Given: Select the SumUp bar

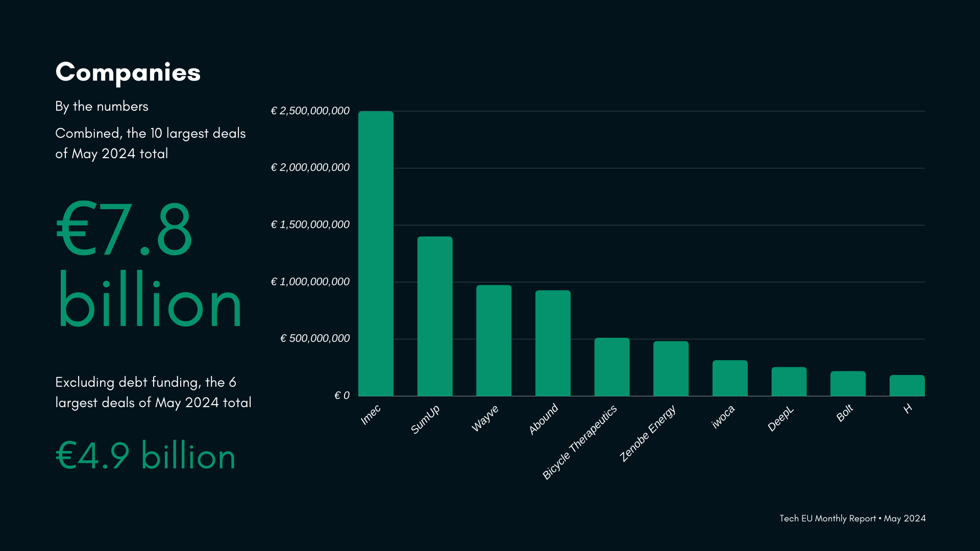Looking at the screenshot, I should [435, 316].
